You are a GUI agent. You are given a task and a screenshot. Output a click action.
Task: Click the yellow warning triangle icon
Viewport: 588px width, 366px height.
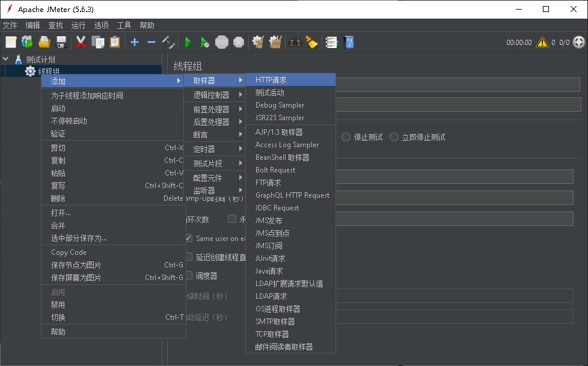coord(542,42)
